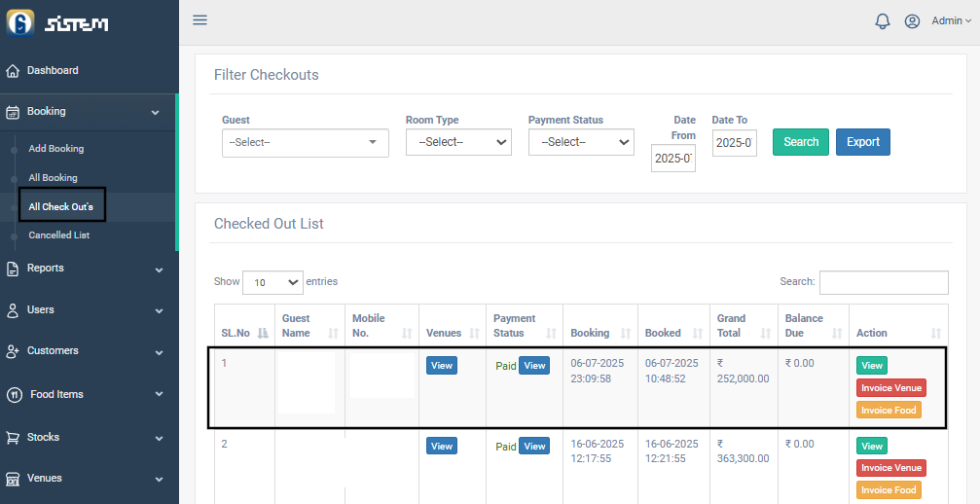Expand the Food Items menu chevron
The height and width of the screenshot is (504, 980).
(159, 394)
